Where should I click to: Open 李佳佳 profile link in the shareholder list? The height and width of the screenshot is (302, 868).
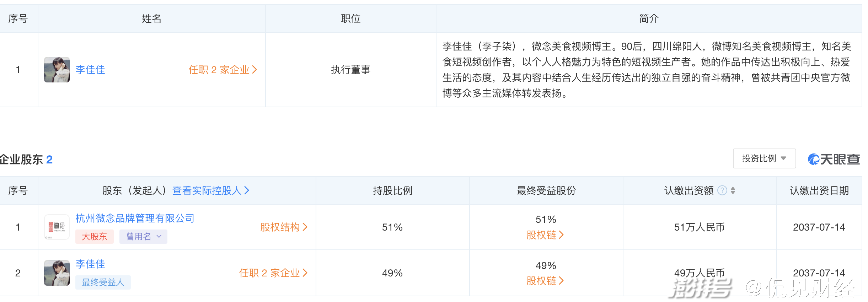coord(90,264)
